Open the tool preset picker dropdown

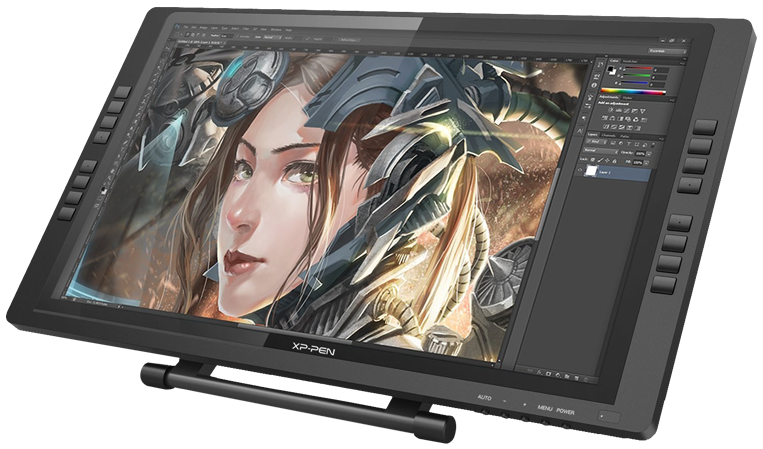(x=182, y=35)
